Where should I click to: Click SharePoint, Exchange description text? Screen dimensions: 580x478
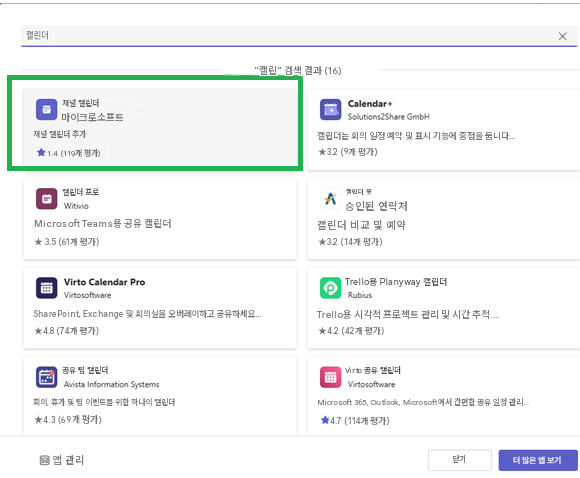click(x=147, y=314)
